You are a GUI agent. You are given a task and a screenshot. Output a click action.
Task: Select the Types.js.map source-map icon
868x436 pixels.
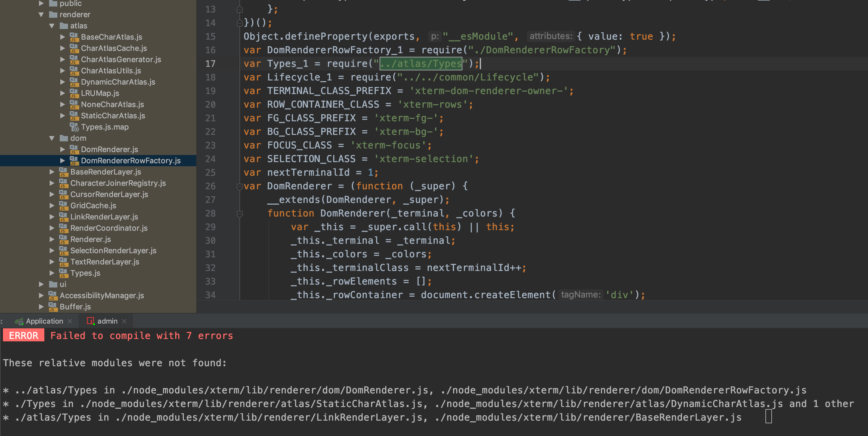[x=75, y=127]
